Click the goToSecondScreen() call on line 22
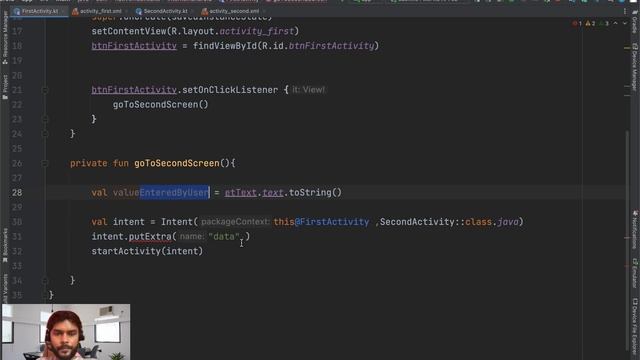640x360 pixels. [160, 104]
